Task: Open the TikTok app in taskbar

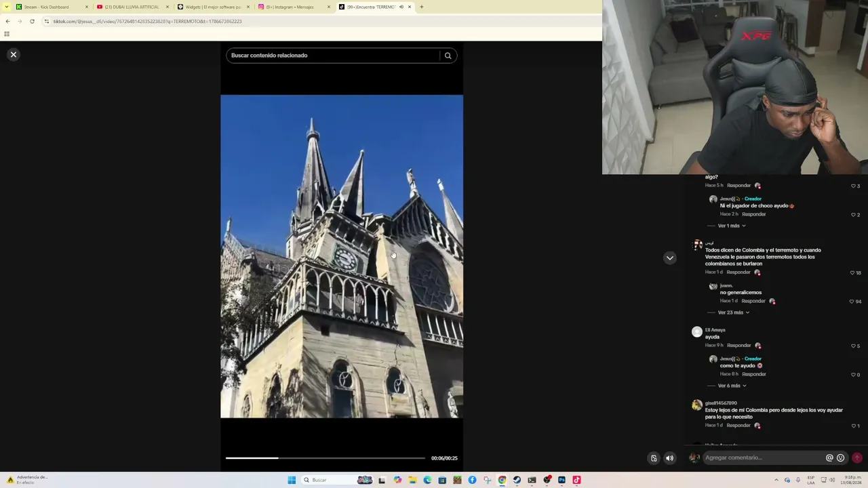Action: [x=576, y=480]
